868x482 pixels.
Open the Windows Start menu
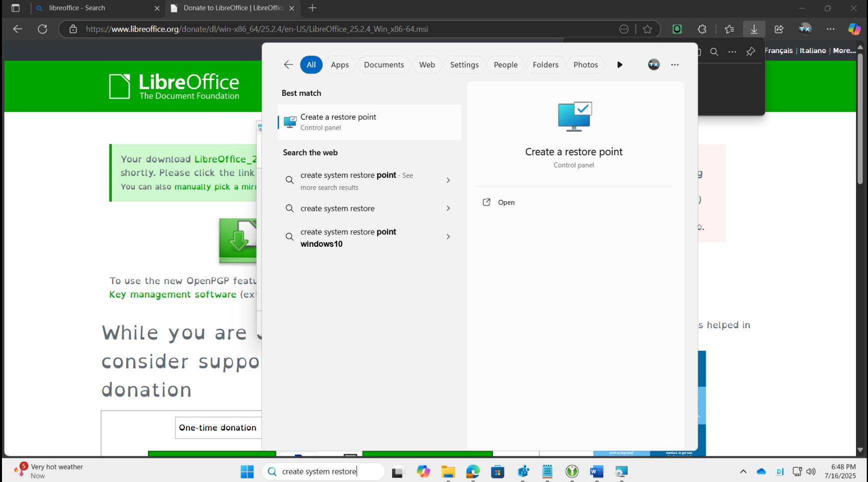click(247, 472)
